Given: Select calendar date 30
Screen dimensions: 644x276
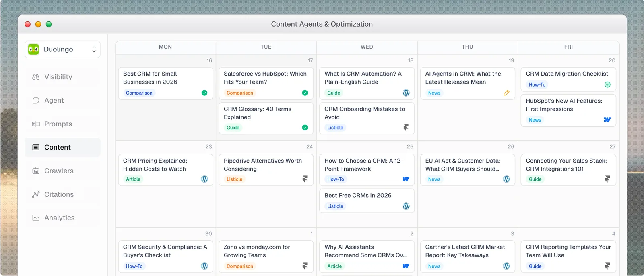Looking at the screenshot, I should (208, 234).
